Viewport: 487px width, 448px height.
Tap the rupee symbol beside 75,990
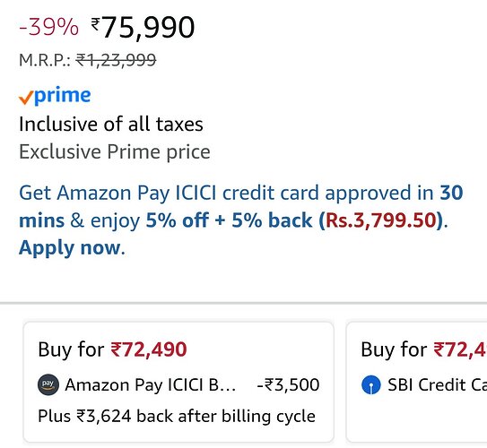[x=96, y=23]
